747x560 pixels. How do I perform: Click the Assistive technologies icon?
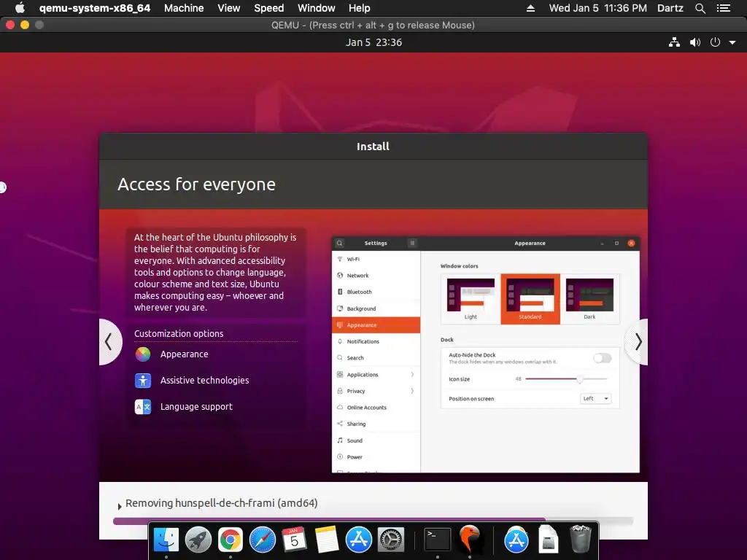point(143,381)
